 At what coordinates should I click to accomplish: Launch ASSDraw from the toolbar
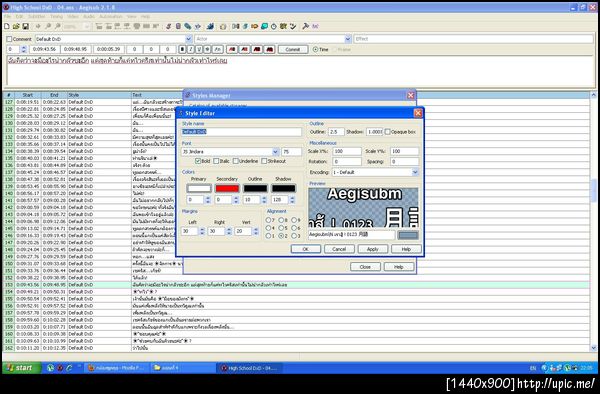pos(223,26)
